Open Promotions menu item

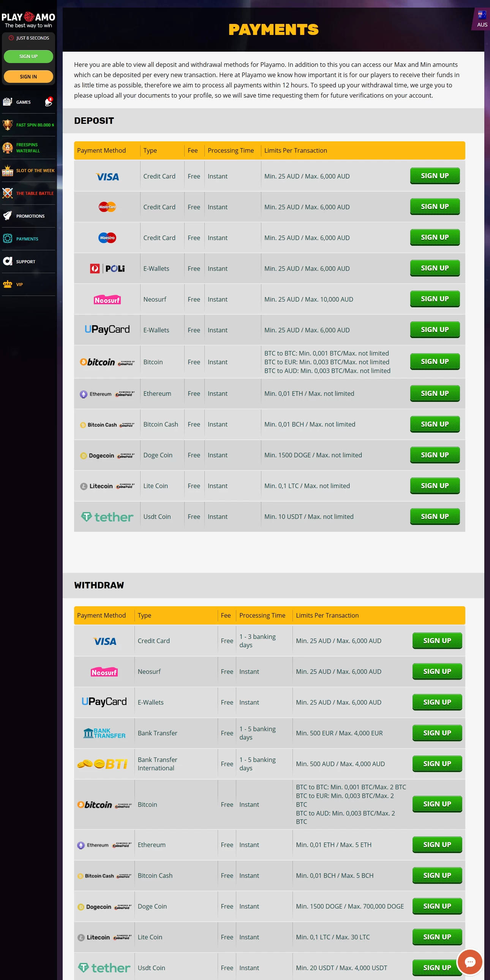(x=30, y=216)
